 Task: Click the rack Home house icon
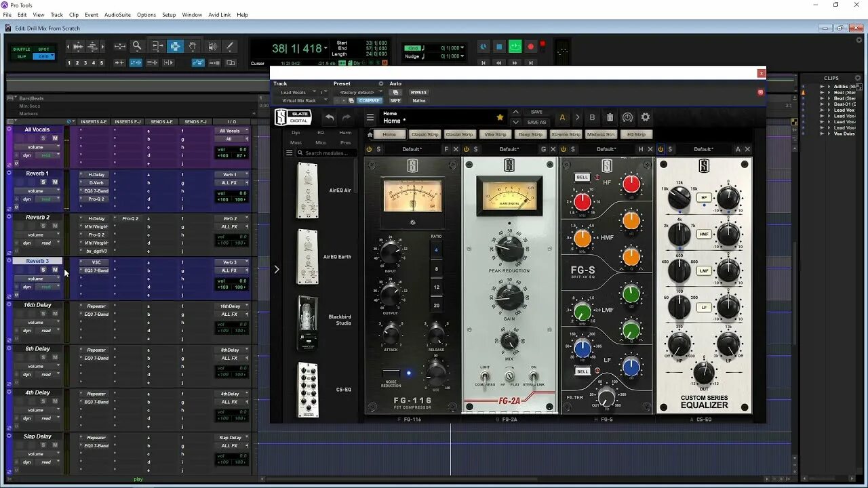click(x=370, y=134)
